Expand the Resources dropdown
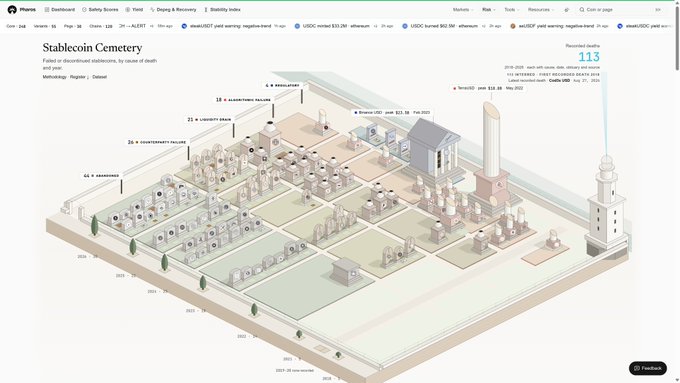 point(541,10)
